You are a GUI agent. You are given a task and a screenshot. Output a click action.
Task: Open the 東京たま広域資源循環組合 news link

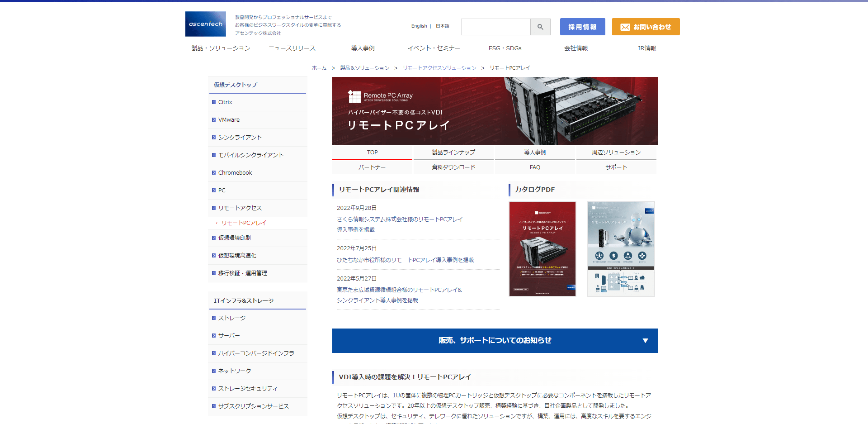[399, 295]
